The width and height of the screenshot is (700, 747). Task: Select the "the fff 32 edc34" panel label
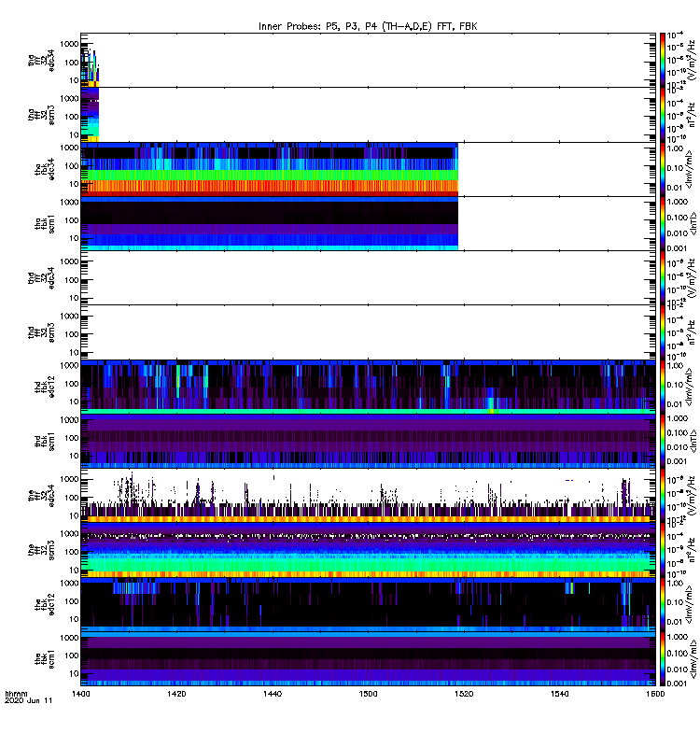click(41, 496)
